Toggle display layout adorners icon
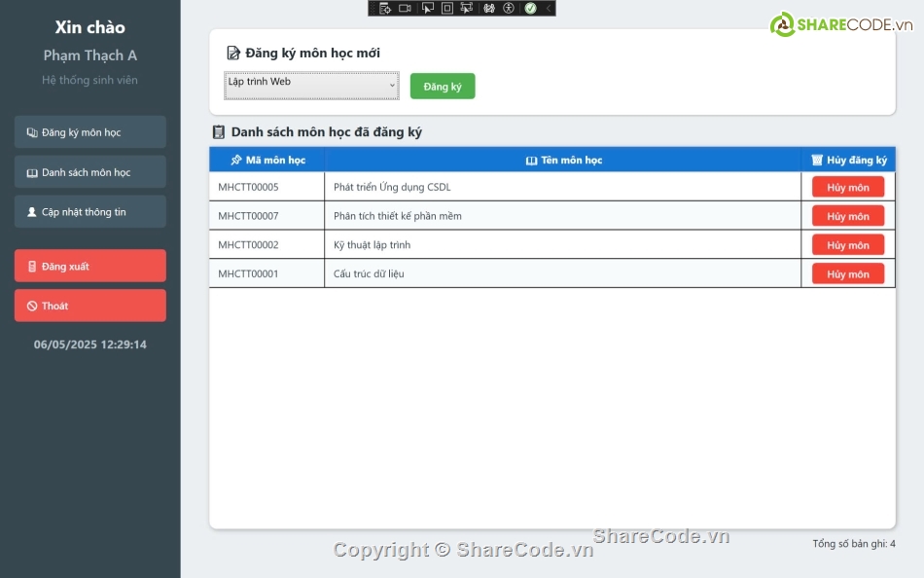This screenshot has height=578, width=924. (447, 8)
